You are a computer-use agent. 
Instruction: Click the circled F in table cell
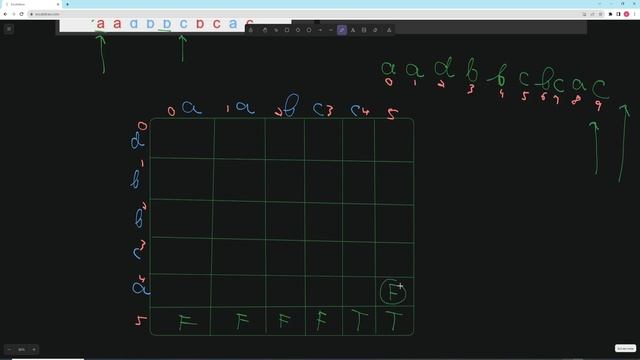point(393,292)
